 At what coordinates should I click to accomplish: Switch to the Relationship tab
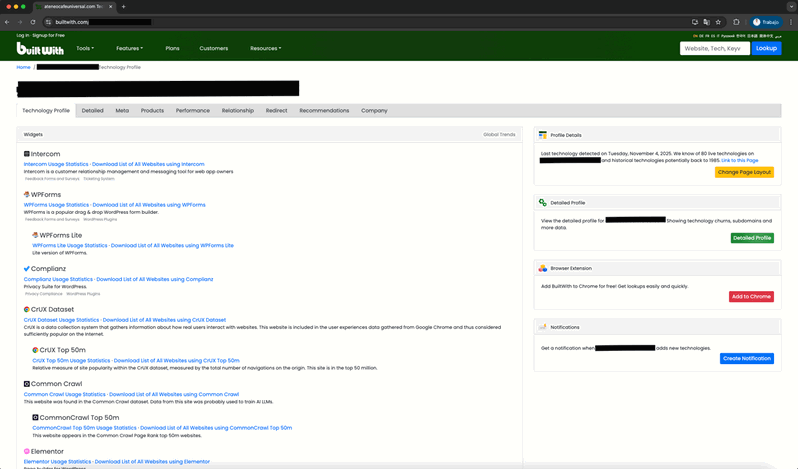click(x=238, y=110)
